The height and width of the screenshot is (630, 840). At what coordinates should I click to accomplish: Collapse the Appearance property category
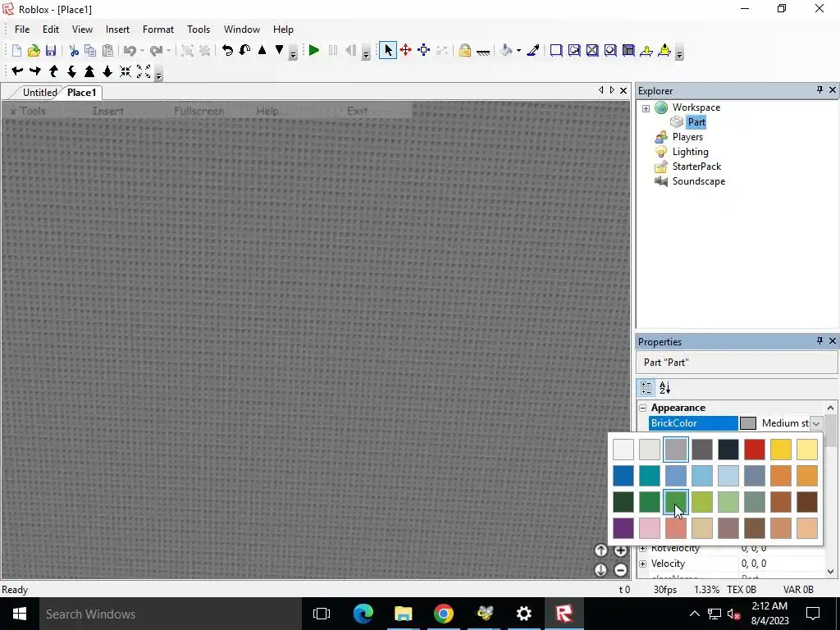pyautogui.click(x=643, y=409)
